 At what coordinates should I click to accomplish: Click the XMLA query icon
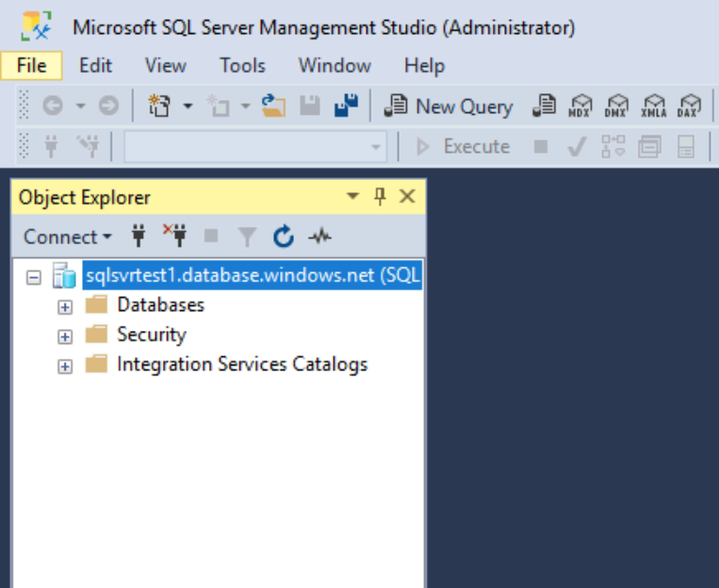654,106
